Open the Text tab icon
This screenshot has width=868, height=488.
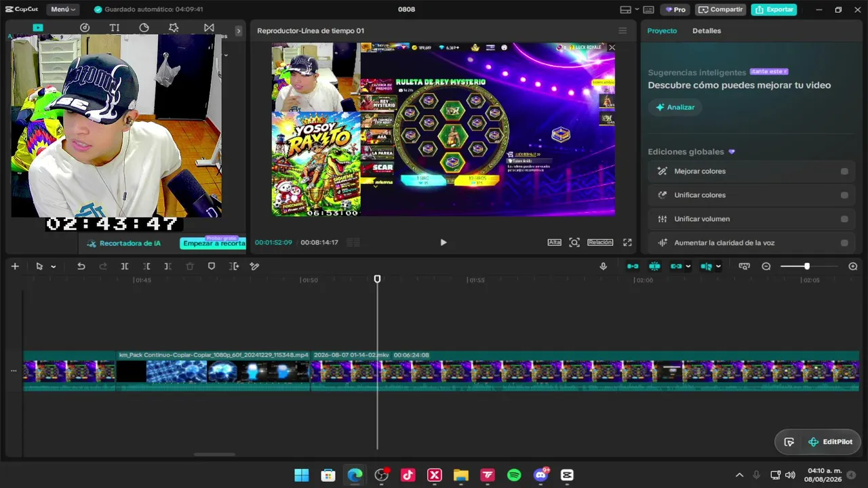pyautogui.click(x=114, y=28)
